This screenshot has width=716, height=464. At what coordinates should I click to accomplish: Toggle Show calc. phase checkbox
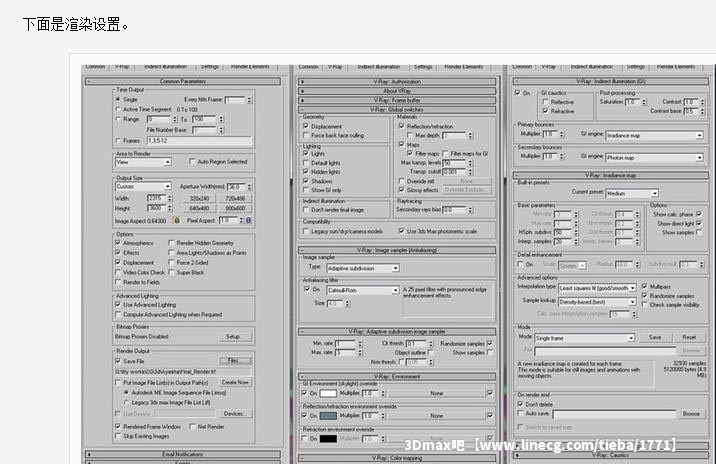[x=699, y=214]
